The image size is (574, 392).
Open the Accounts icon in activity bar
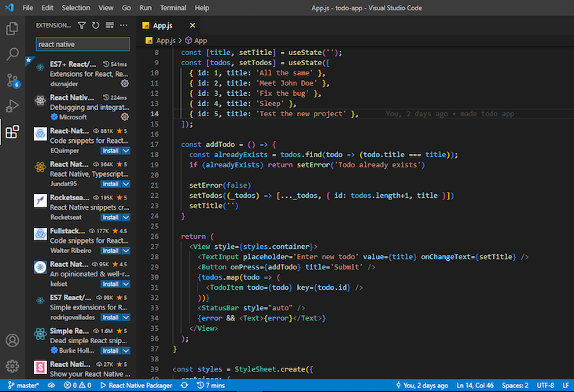click(13, 341)
